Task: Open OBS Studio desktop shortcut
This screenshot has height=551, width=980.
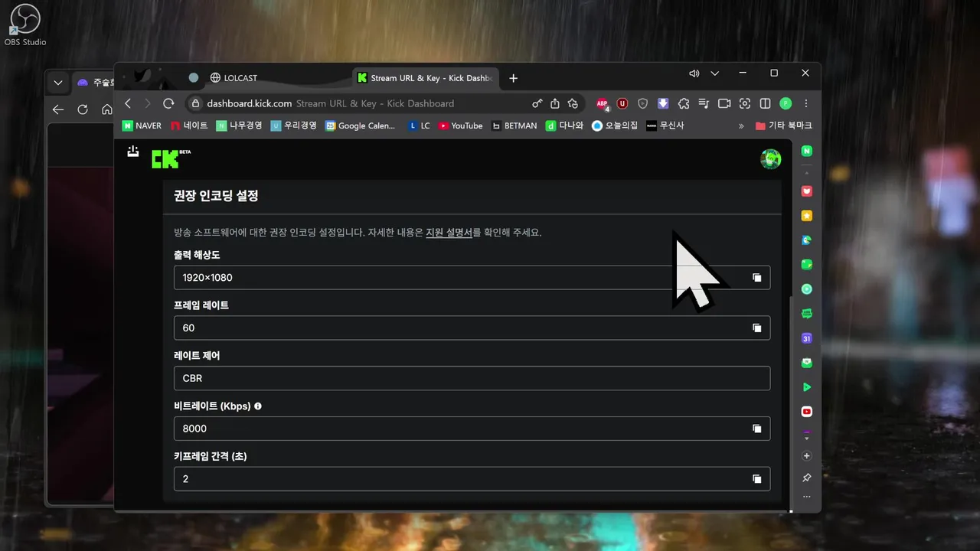Action: pyautogui.click(x=24, y=25)
